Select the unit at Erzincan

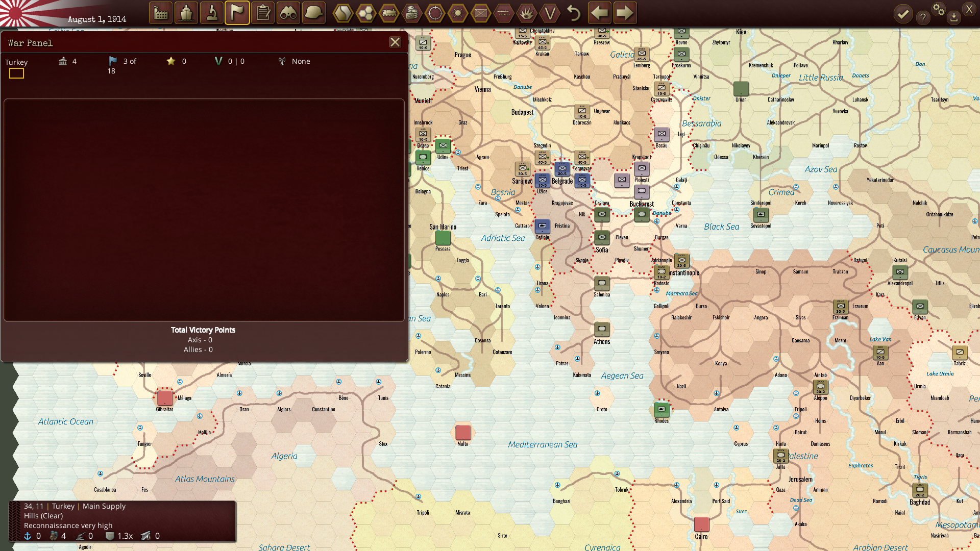(840, 306)
